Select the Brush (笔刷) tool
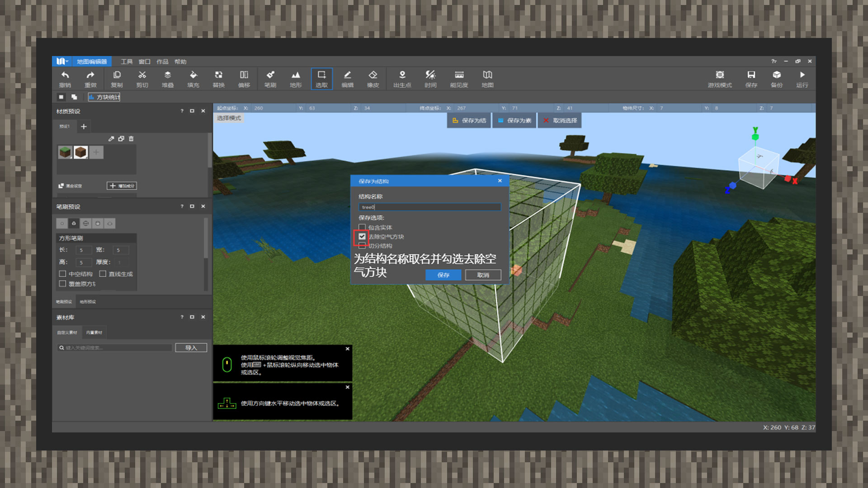Image resolution: width=868 pixels, height=488 pixels. (270, 79)
